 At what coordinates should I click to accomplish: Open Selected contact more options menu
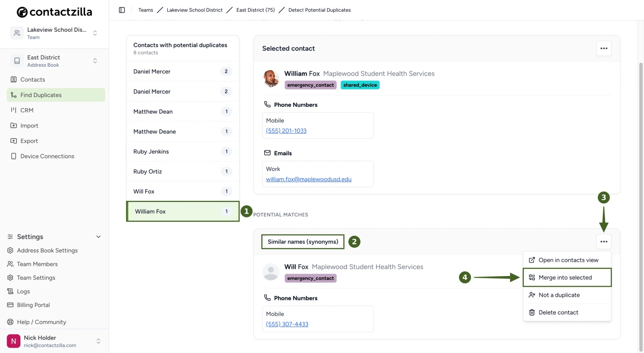(604, 48)
